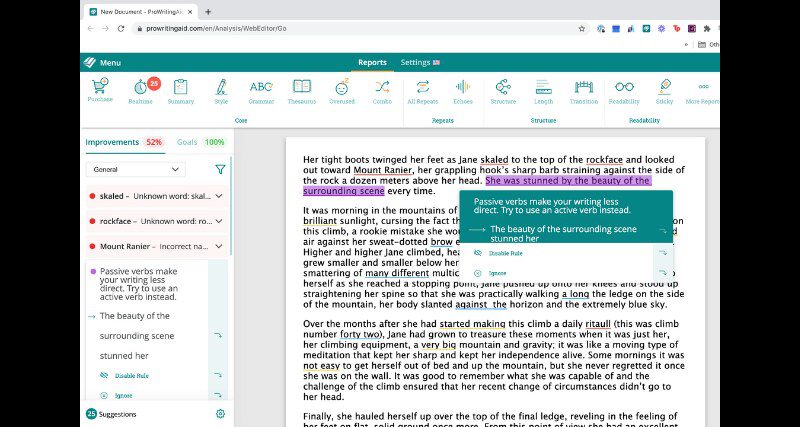800x427 pixels.
Task: Click the 25 Suggestions counter
Action: tap(111, 414)
